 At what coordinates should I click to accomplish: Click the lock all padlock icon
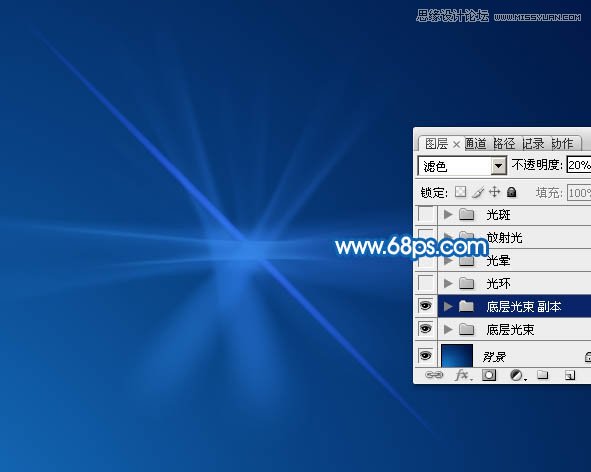tap(511, 192)
